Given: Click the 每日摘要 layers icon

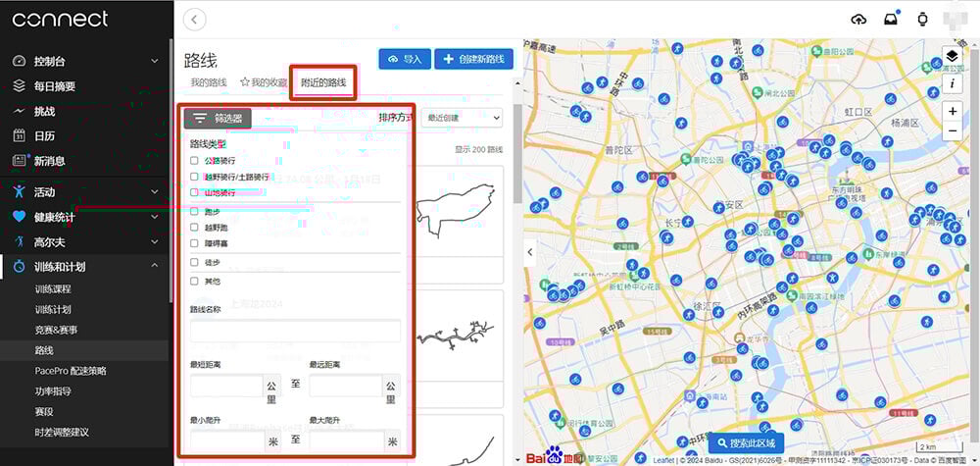Looking at the screenshot, I should [19, 85].
